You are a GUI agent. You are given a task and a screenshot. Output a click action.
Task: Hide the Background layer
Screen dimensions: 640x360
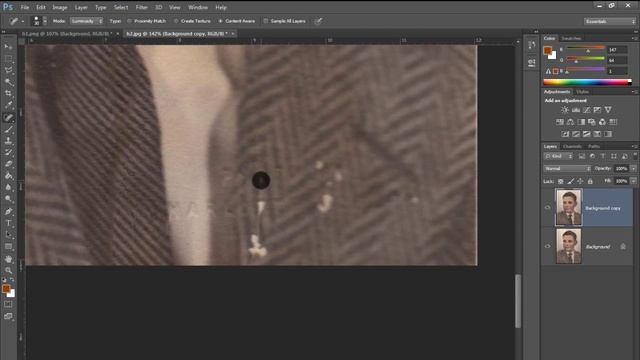(547, 247)
